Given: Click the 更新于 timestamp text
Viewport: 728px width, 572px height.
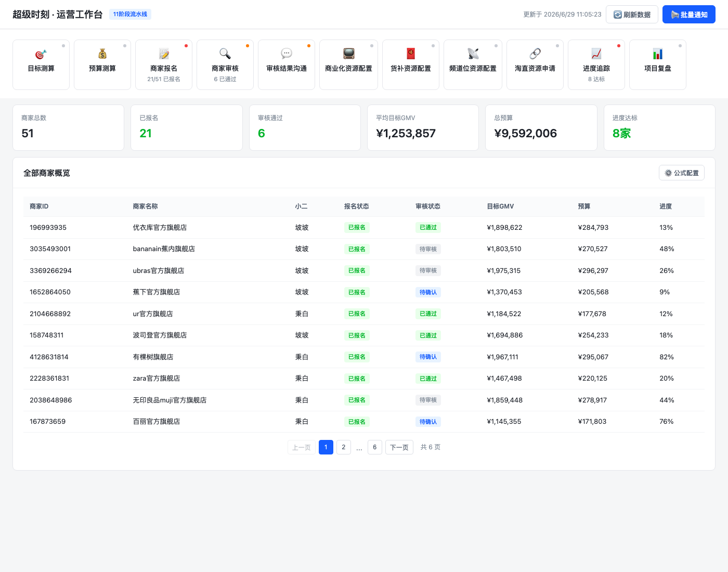Looking at the screenshot, I should click(562, 15).
